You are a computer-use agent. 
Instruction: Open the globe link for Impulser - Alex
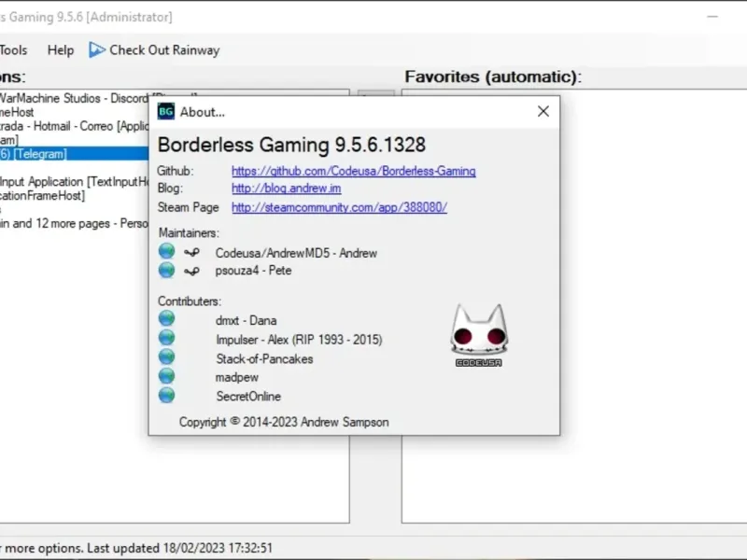pos(166,338)
